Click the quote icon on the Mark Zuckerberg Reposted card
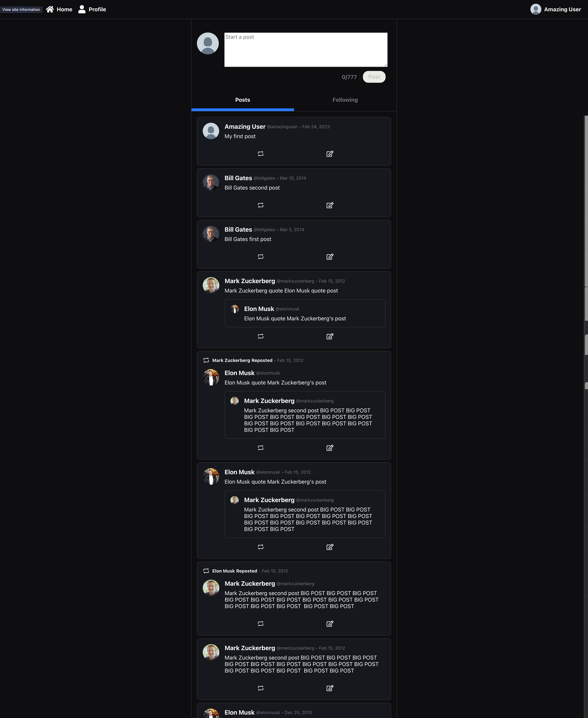This screenshot has width=588, height=718. coord(330,448)
